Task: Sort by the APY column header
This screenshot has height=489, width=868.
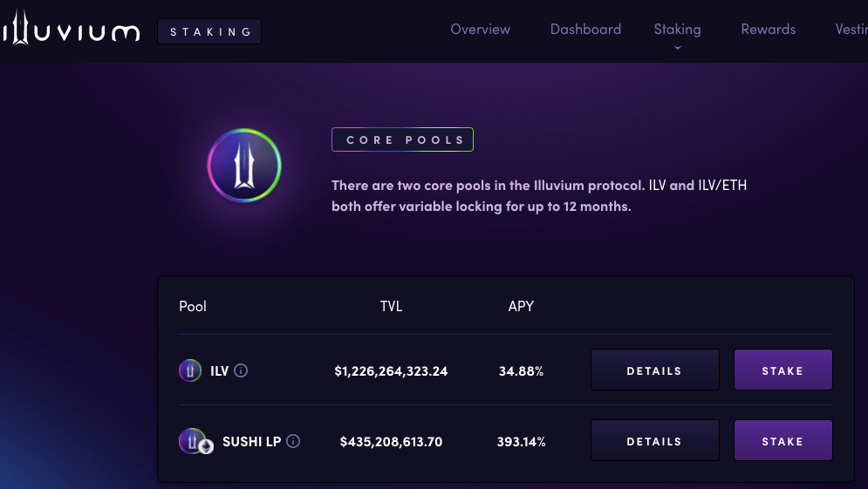Action: (x=521, y=307)
